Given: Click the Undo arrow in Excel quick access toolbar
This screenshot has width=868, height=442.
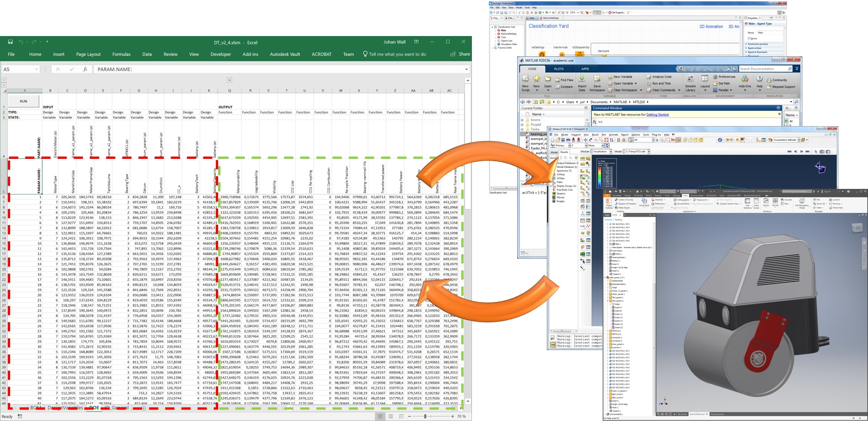Looking at the screenshot, I should point(21,42).
